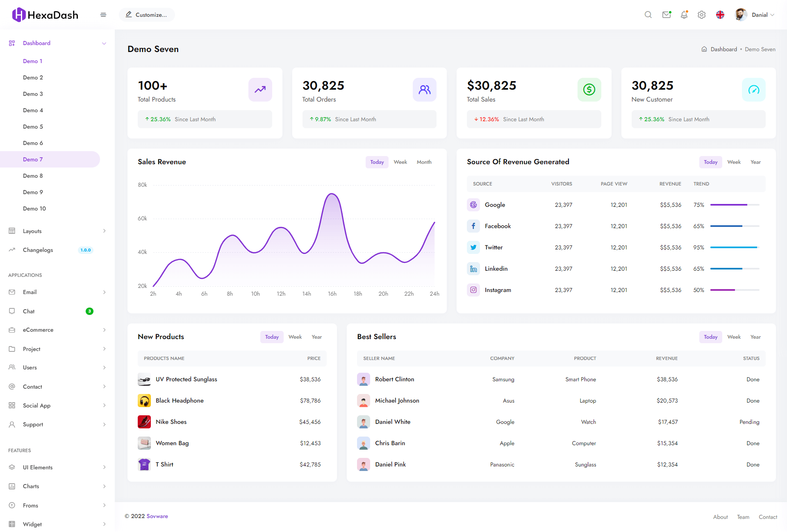The height and width of the screenshot is (532, 787).
Task: Open the settings gear icon in header
Action: pyautogui.click(x=702, y=15)
